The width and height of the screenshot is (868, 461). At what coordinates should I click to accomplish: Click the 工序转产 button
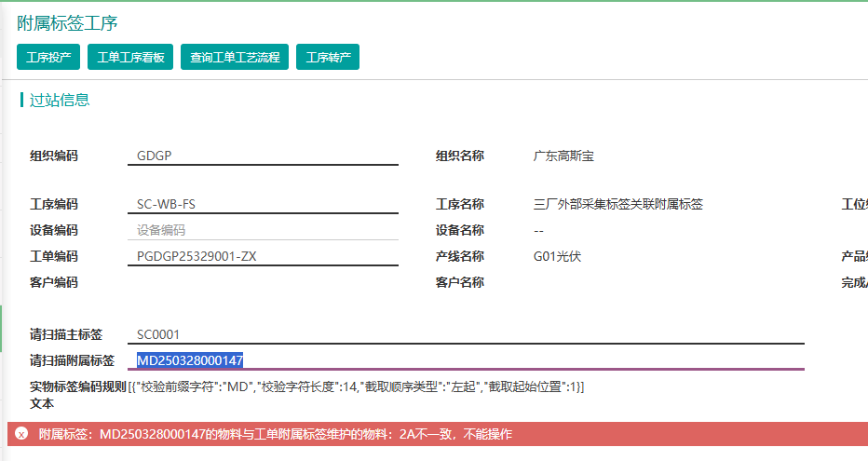pyautogui.click(x=328, y=57)
